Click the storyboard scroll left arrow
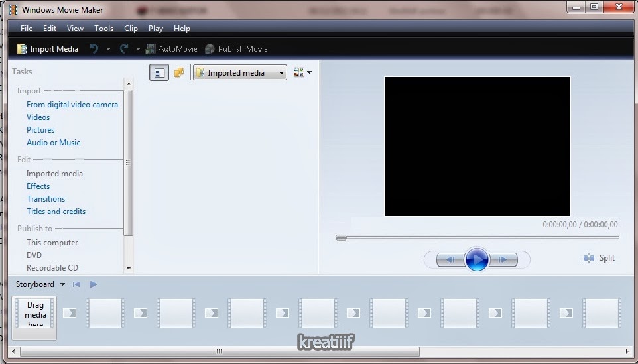 13,351
